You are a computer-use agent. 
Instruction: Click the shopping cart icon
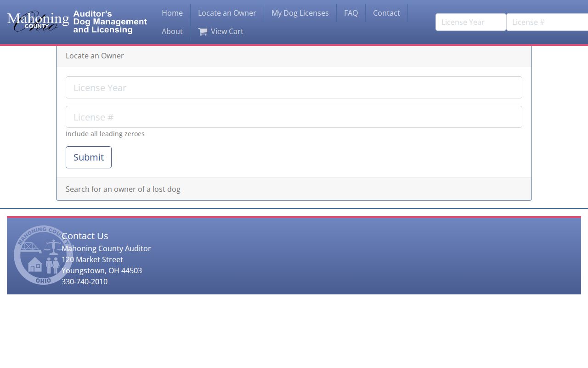click(x=203, y=32)
